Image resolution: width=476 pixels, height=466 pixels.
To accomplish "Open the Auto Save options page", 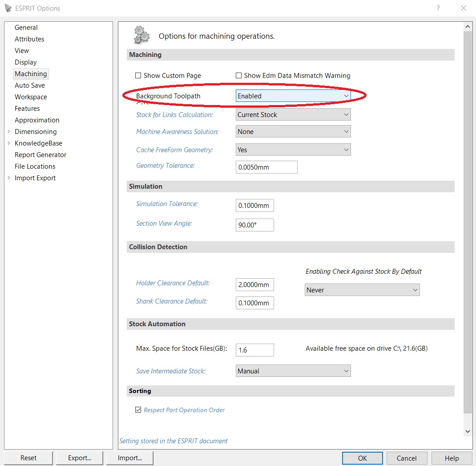I will pos(30,85).
